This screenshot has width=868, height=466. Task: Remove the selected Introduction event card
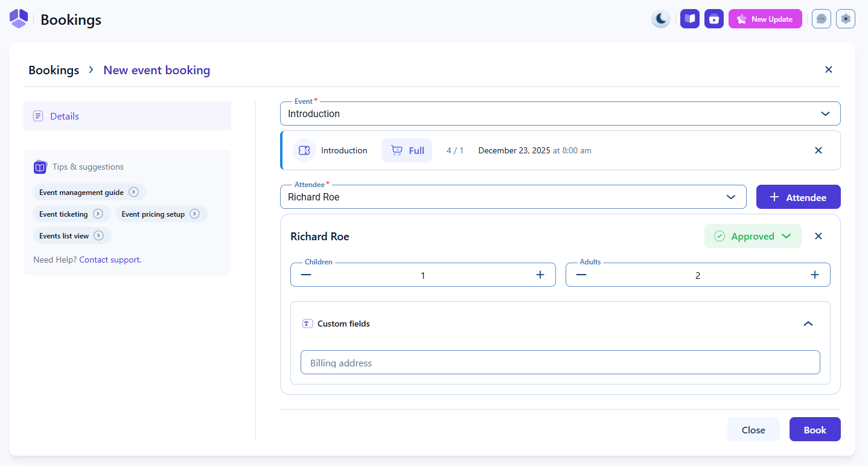[819, 150]
